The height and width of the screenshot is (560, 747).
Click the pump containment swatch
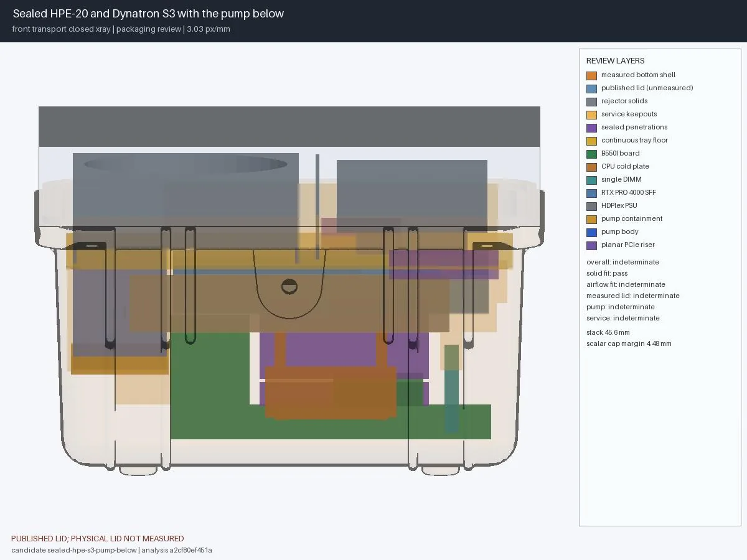(x=591, y=219)
